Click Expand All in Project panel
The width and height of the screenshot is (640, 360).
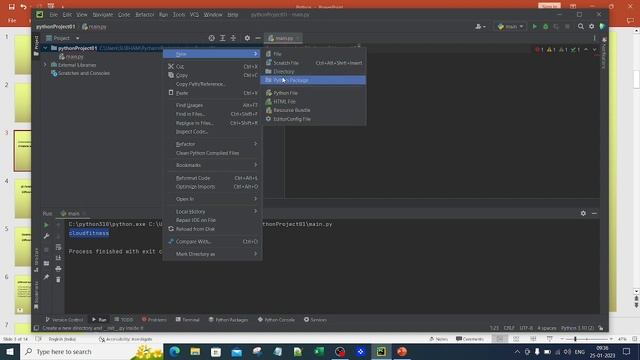tap(222, 38)
